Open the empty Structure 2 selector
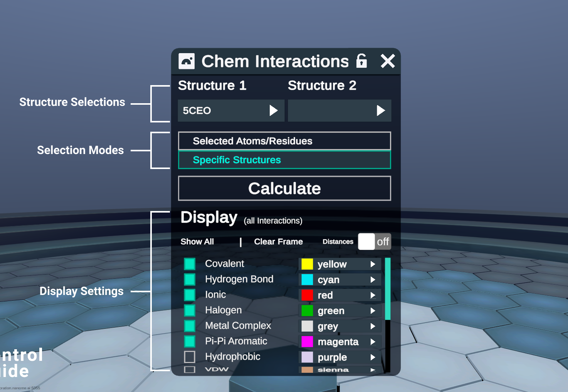 tap(339, 111)
